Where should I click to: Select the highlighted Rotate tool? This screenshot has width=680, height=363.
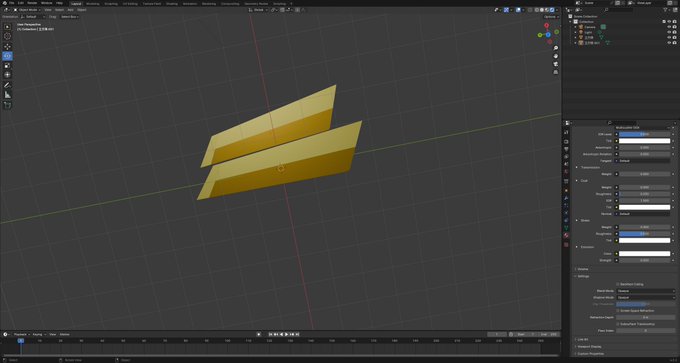tap(7, 56)
